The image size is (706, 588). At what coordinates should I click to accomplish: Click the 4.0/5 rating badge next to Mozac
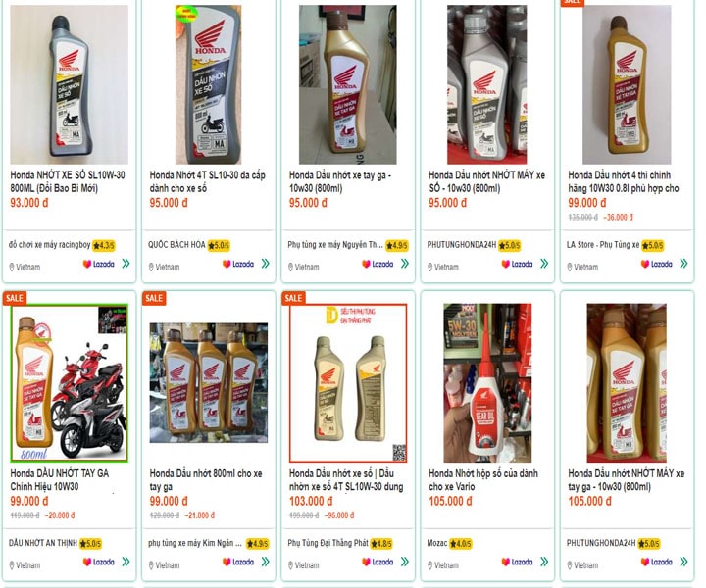460,544
